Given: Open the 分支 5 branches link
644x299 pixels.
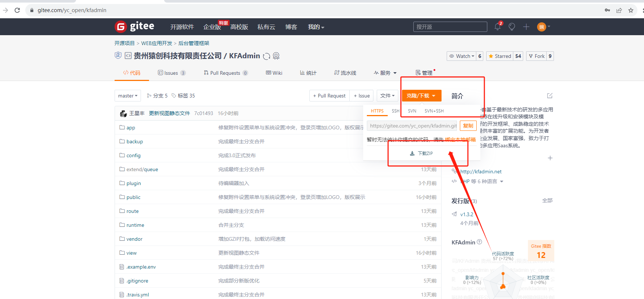Looking at the screenshot, I should point(157,96).
